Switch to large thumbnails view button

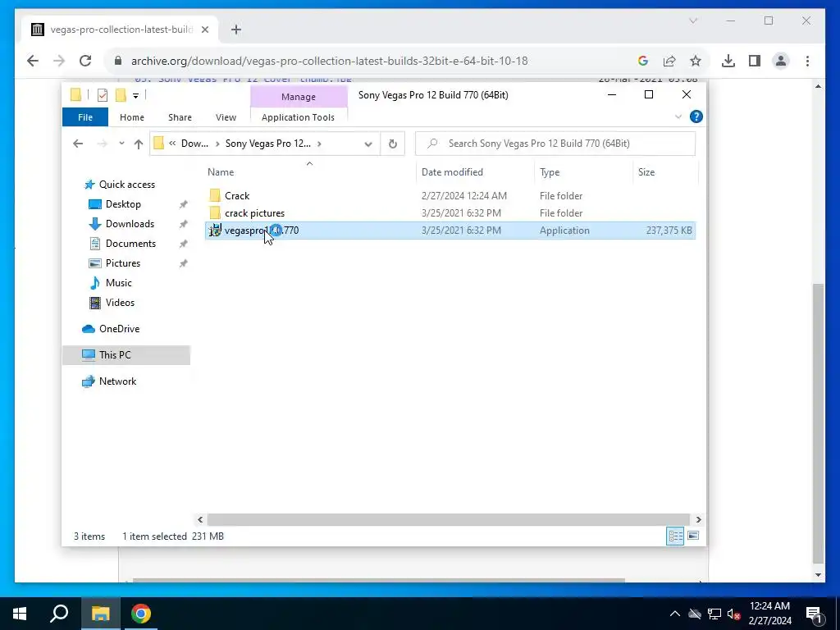point(693,536)
